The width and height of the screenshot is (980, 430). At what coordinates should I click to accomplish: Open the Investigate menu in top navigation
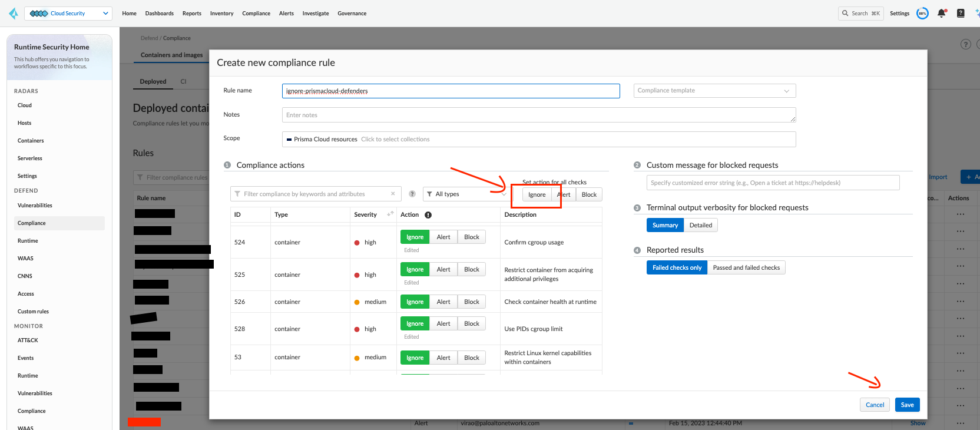point(316,14)
